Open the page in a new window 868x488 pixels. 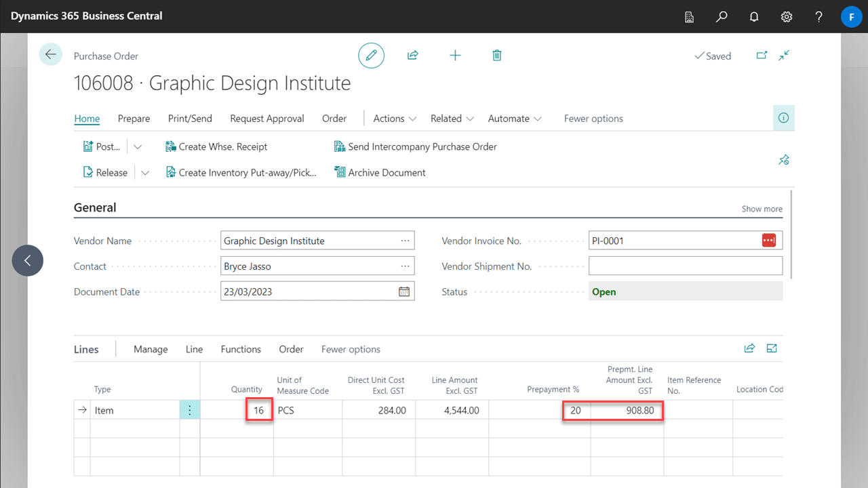(762, 56)
